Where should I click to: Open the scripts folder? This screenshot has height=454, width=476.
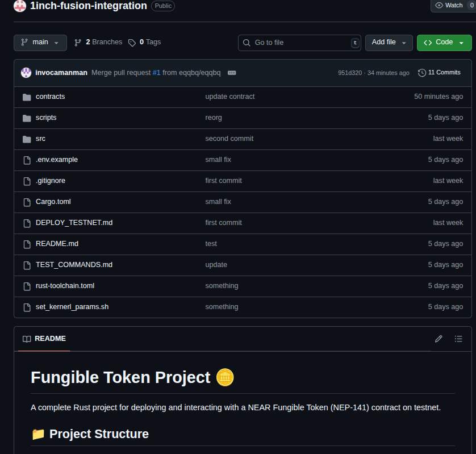pyautogui.click(x=46, y=118)
